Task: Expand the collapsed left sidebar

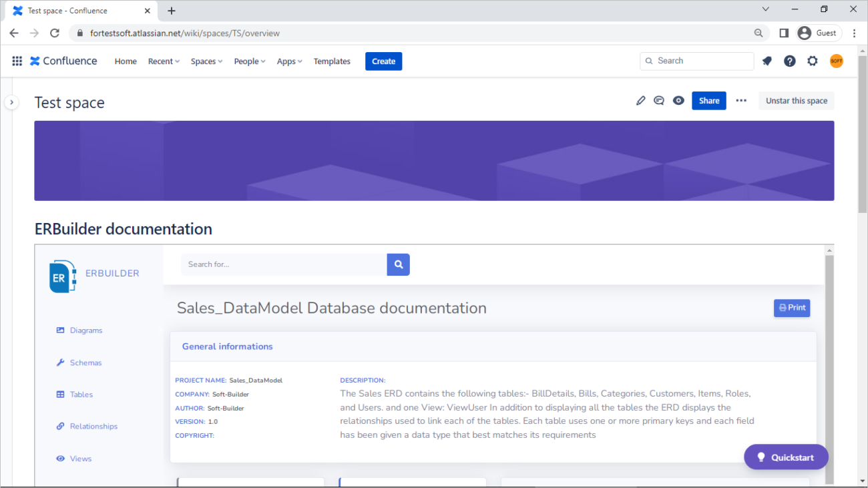Action: click(11, 102)
